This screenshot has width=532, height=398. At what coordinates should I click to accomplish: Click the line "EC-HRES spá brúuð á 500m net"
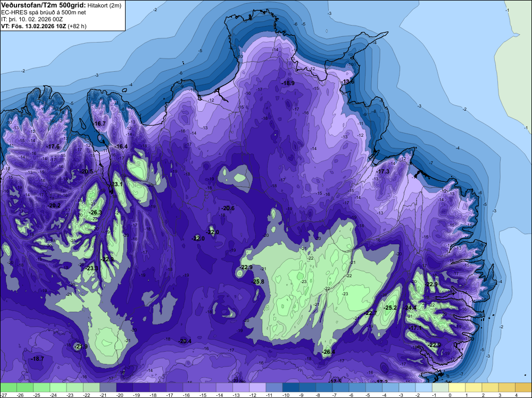[x=44, y=12]
